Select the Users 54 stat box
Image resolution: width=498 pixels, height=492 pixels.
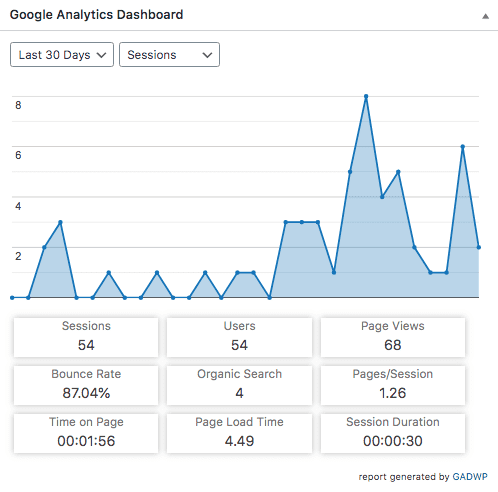coord(239,337)
